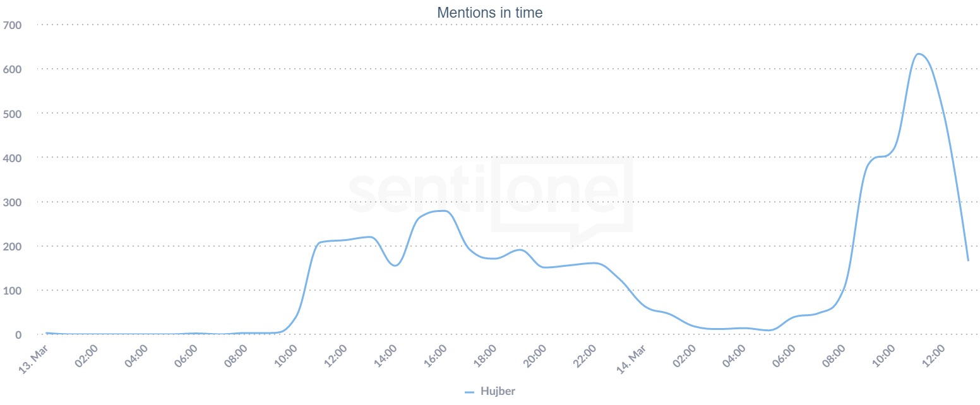The width and height of the screenshot is (980, 405).
Task: Click the 20:00 x-axis label
Action: 535,358
